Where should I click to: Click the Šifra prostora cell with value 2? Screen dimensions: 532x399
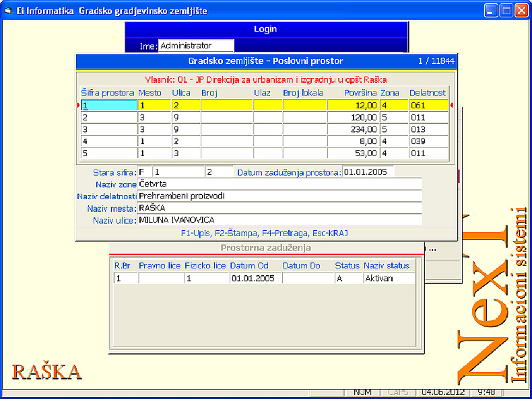108,117
